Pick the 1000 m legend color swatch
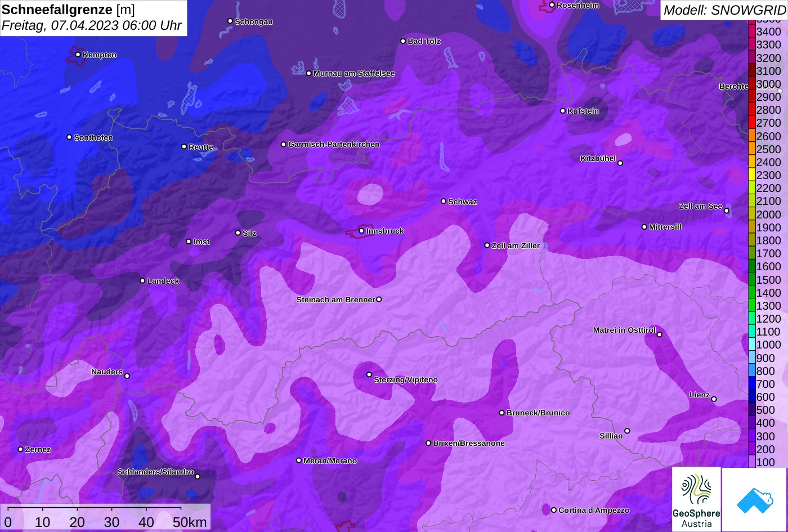788x532 pixels. coord(751,345)
